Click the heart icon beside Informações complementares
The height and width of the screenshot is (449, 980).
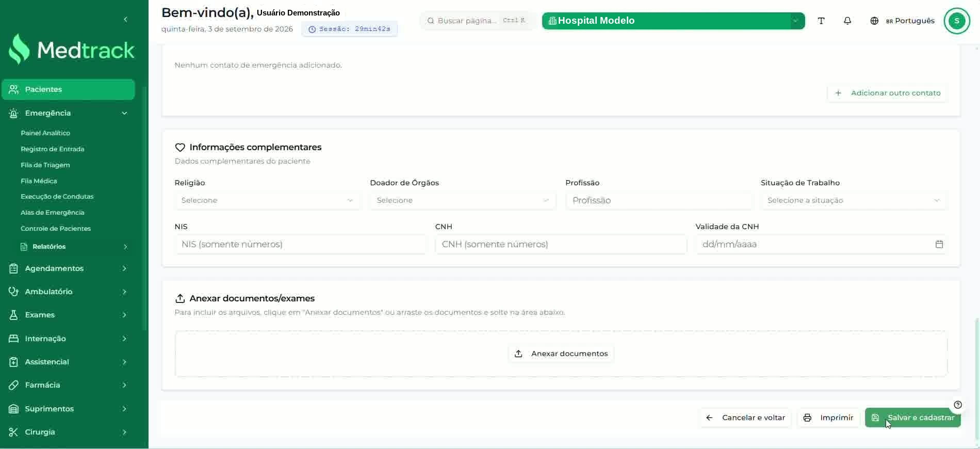pyautogui.click(x=180, y=148)
